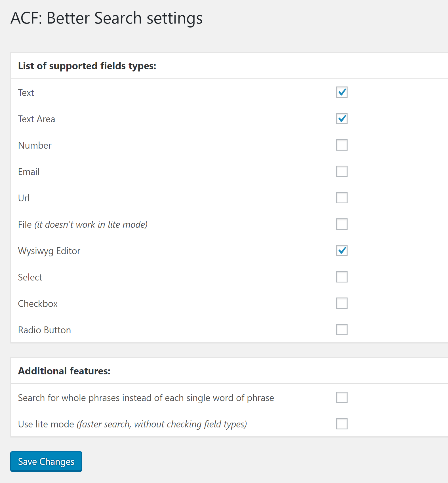448x483 pixels.
Task: Enable the Checkbox field type checkbox
Action: point(342,303)
